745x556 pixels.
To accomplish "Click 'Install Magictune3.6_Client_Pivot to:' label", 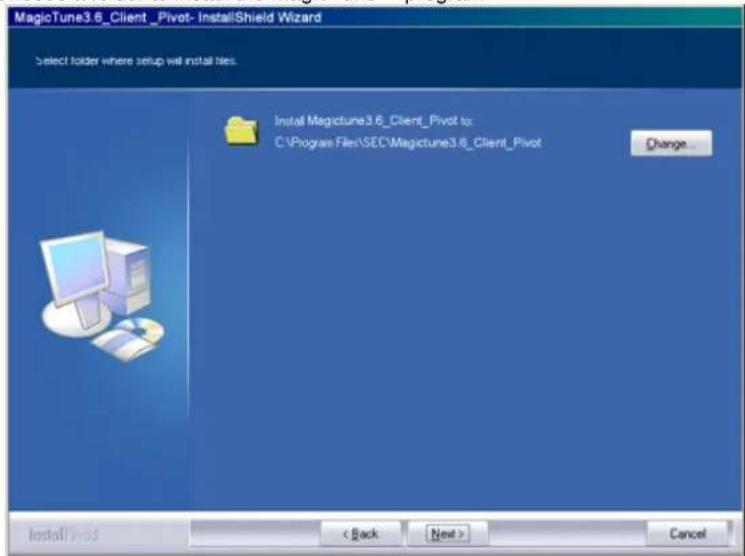I will tap(373, 121).
